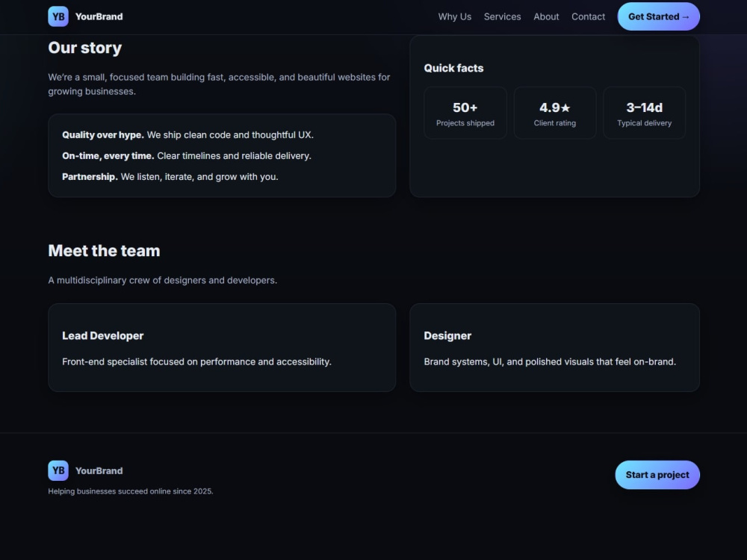Click the Lead Developer team card
The height and width of the screenshot is (560, 747).
(222, 348)
